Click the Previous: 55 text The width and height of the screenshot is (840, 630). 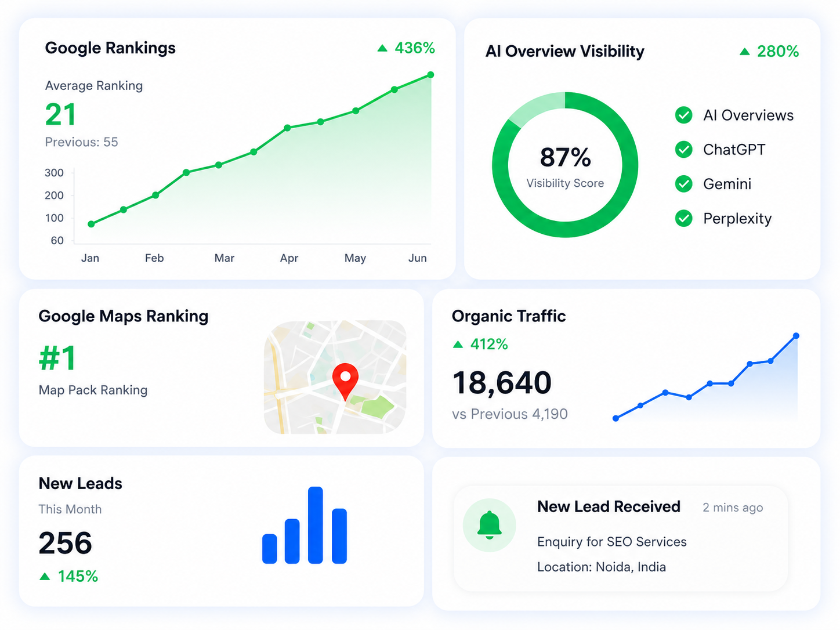click(81, 142)
